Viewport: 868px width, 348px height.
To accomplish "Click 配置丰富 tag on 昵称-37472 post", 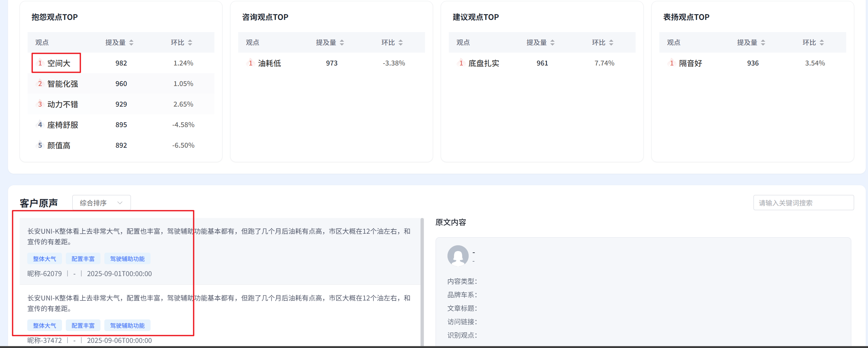I will tap(83, 326).
